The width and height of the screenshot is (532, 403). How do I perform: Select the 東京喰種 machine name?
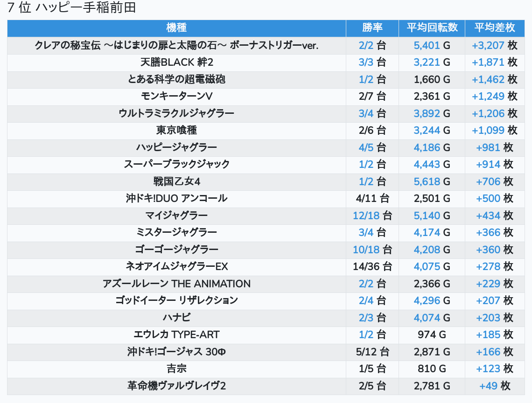click(176, 131)
